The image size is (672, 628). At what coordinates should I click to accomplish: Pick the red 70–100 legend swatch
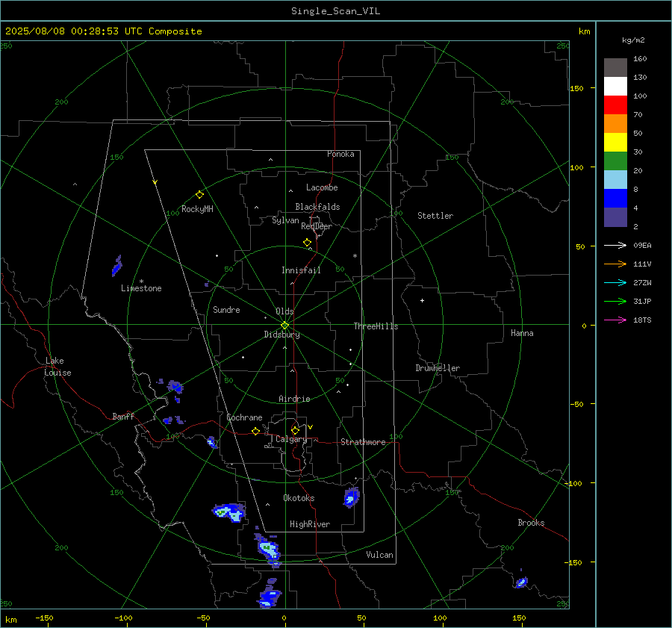coord(615,105)
